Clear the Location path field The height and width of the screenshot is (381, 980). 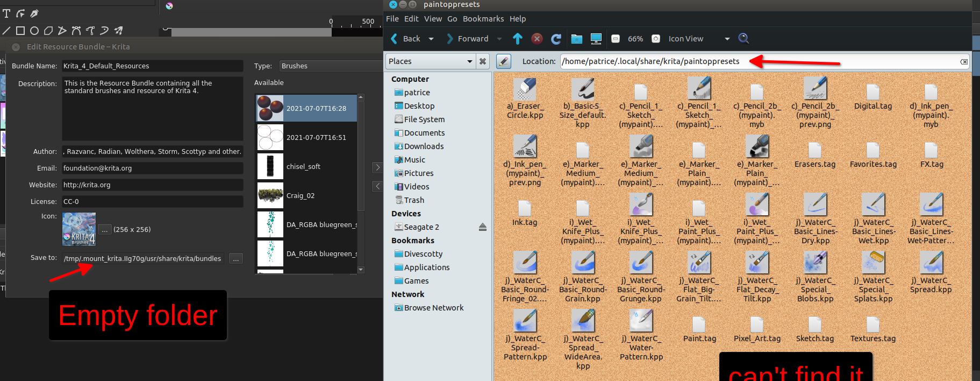[x=964, y=62]
